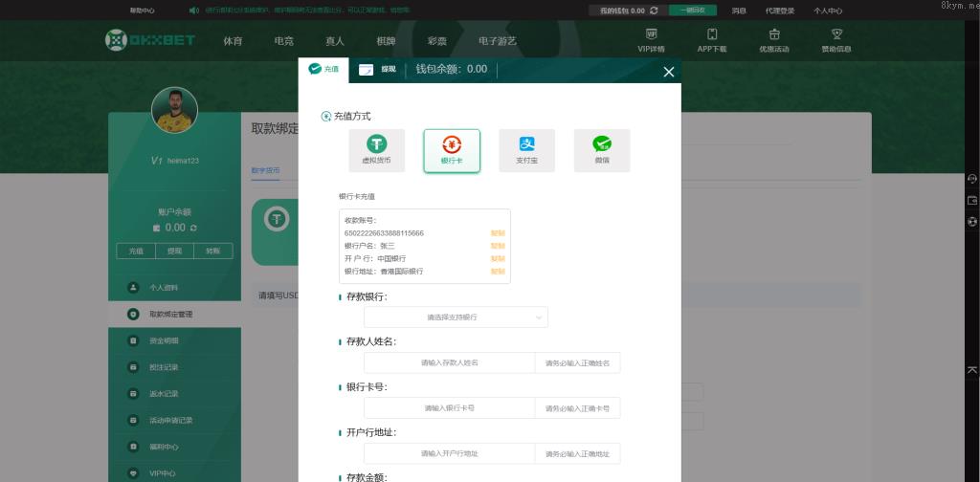The width and height of the screenshot is (980, 482).
Task: Copy the 收款账号 account number
Action: tap(498, 233)
